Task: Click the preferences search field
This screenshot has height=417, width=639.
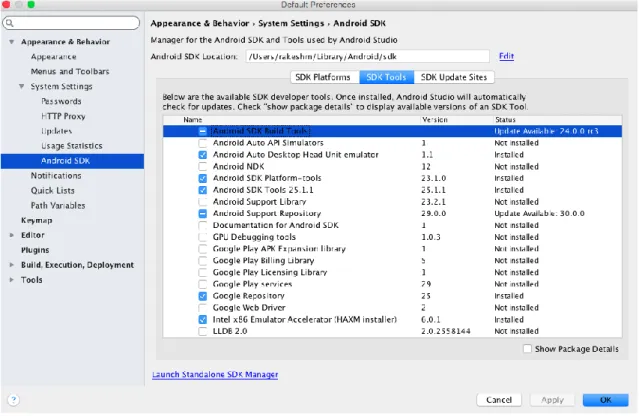Action: tap(71, 23)
